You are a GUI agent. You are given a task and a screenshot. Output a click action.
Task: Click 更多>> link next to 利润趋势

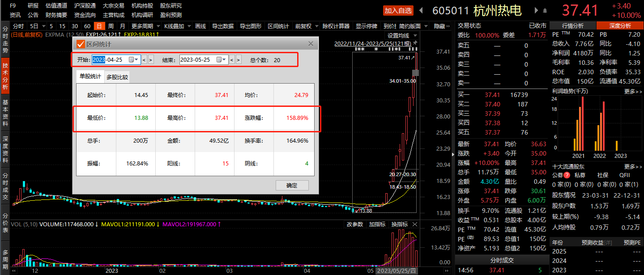click(633, 91)
